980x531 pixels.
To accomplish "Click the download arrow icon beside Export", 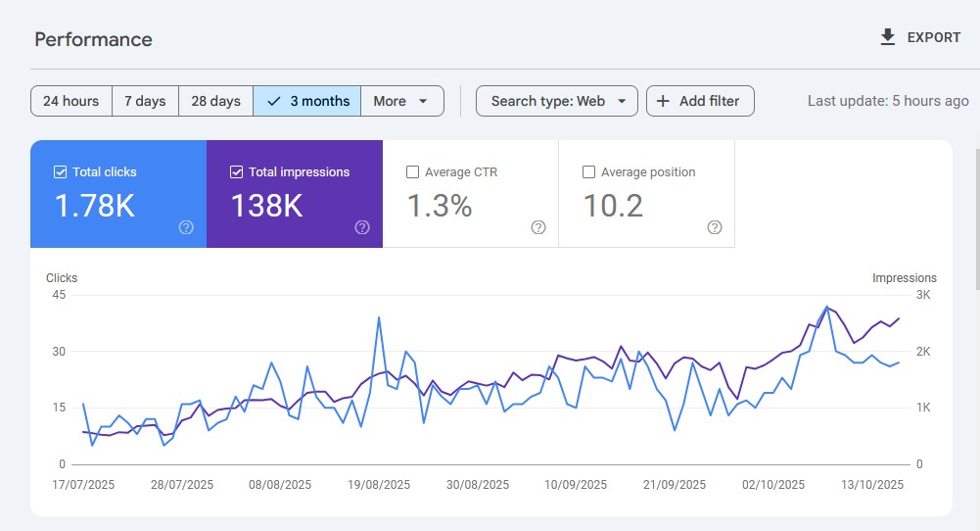I will point(888,37).
